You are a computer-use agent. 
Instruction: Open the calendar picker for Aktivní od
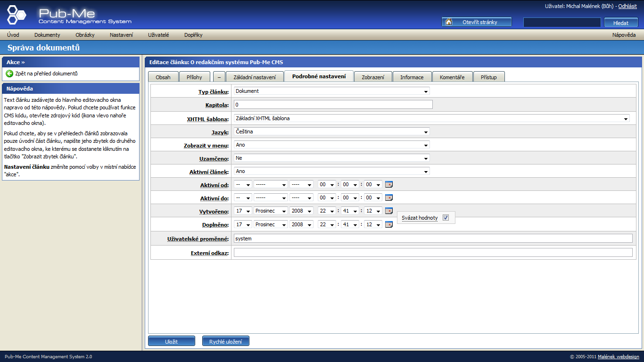pos(389,185)
